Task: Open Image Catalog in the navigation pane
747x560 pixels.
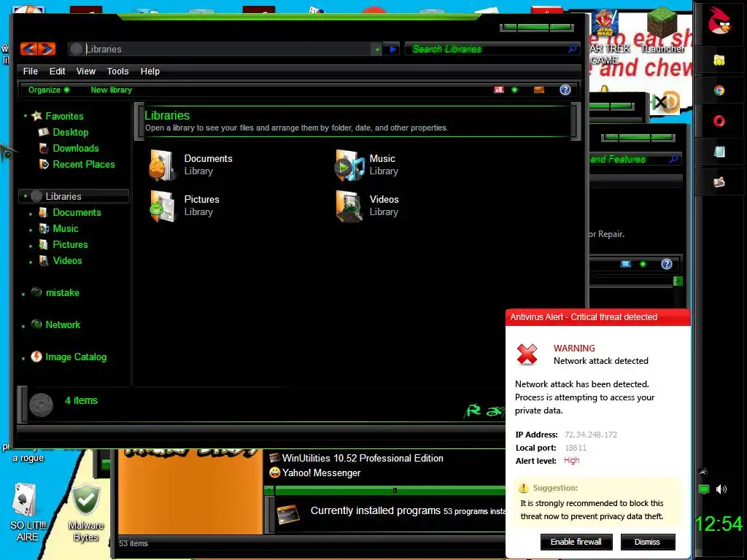Action: (x=75, y=357)
